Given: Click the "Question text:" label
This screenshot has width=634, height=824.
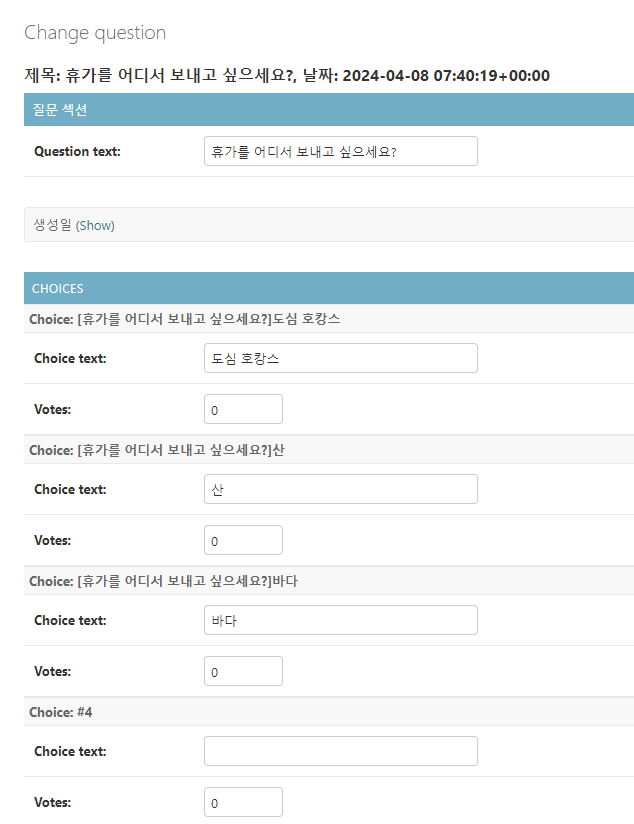Looking at the screenshot, I should (77, 151).
